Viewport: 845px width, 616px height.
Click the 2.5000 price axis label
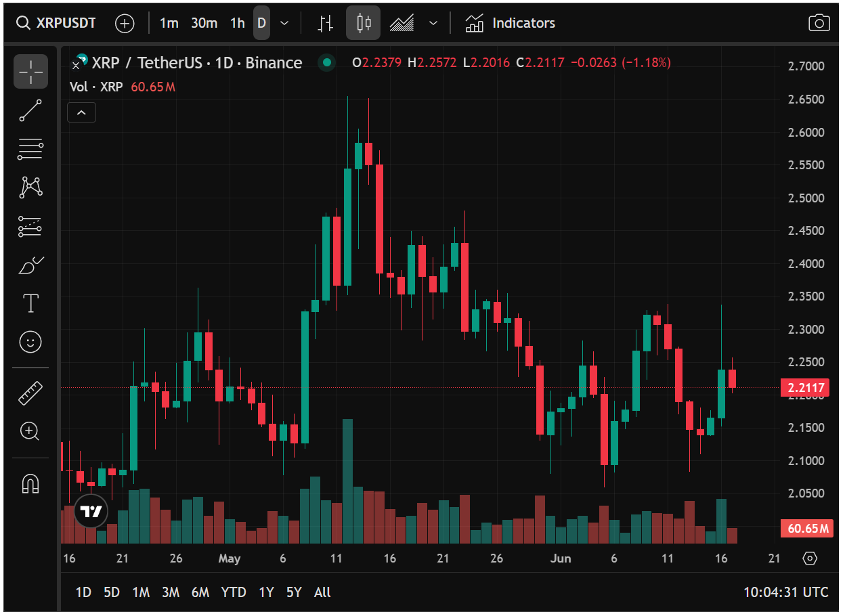click(806, 198)
